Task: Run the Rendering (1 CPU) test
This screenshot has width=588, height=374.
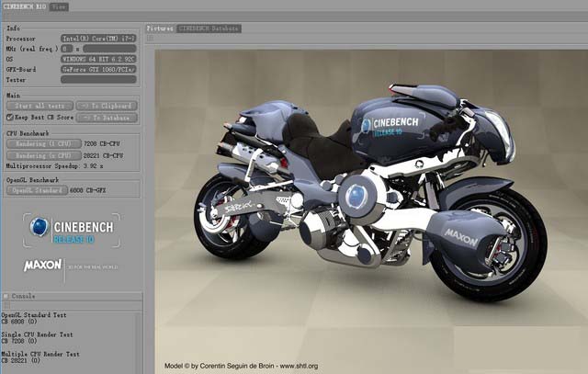Action: pyautogui.click(x=44, y=143)
